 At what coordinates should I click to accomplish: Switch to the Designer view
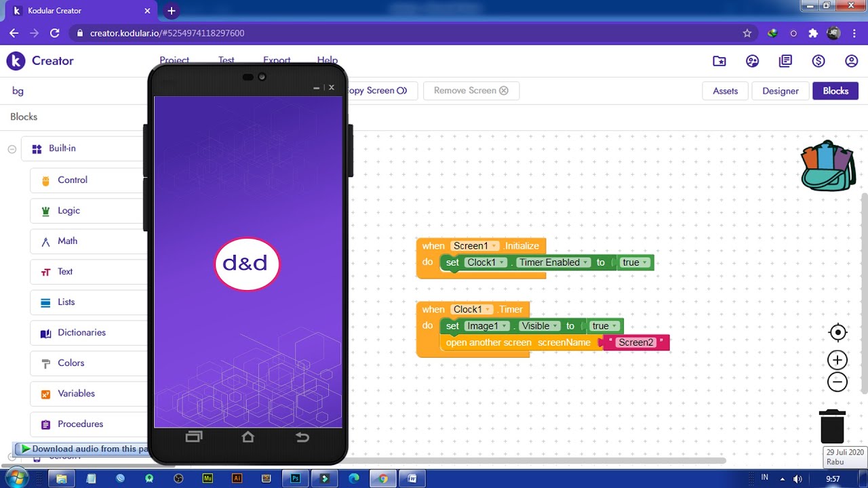pyautogui.click(x=781, y=91)
